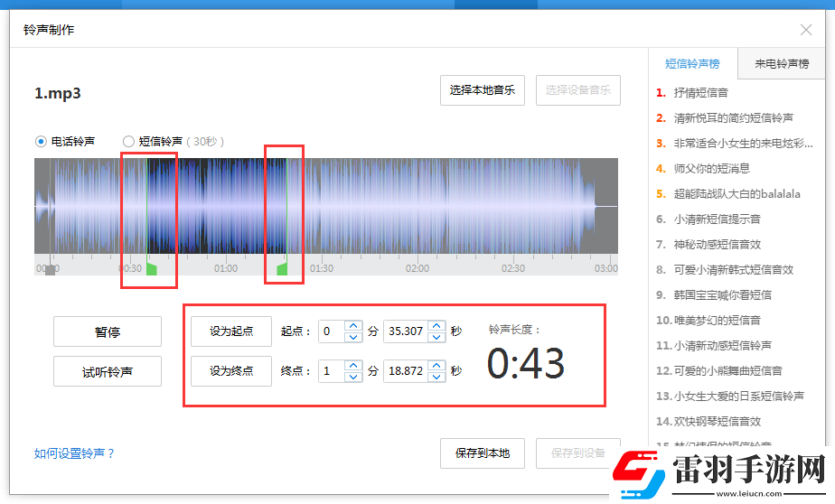Decrease start point seconds with down arrow
The height and width of the screenshot is (504, 835).
[436, 337]
